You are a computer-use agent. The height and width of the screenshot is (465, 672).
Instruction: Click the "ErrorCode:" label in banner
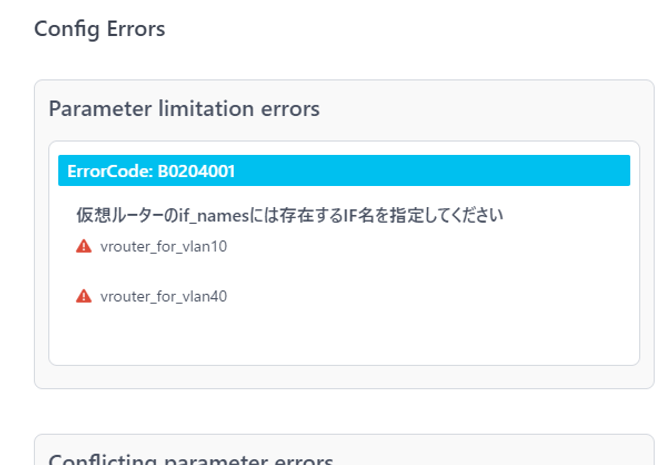pos(110,171)
